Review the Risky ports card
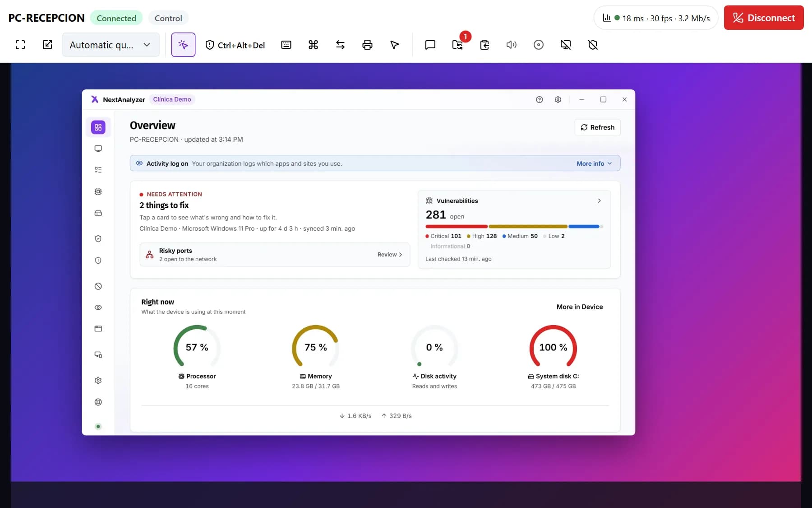 pyautogui.click(x=275, y=255)
